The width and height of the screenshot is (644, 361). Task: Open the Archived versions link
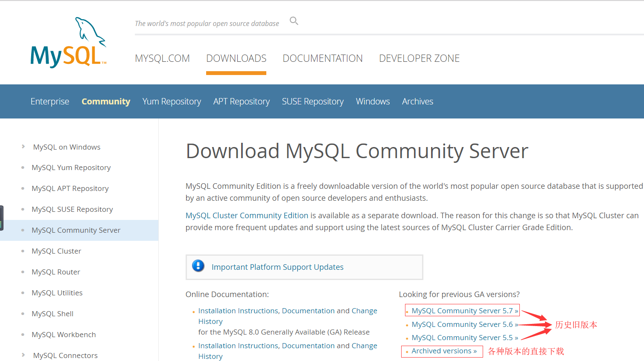click(444, 351)
